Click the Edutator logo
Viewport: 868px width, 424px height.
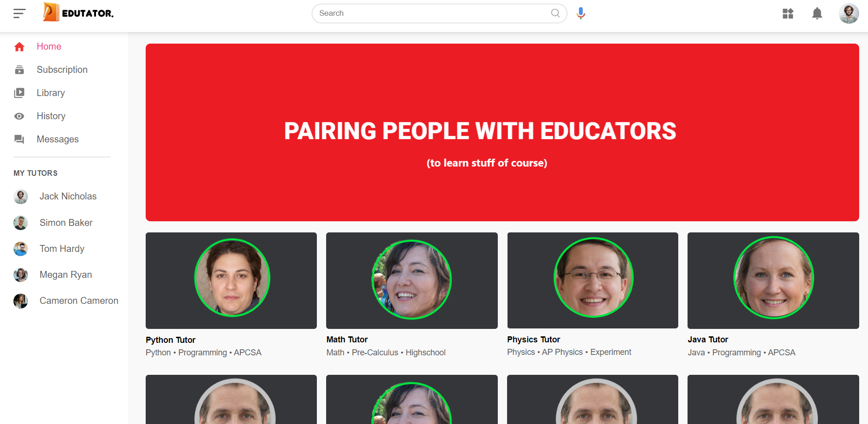click(78, 13)
